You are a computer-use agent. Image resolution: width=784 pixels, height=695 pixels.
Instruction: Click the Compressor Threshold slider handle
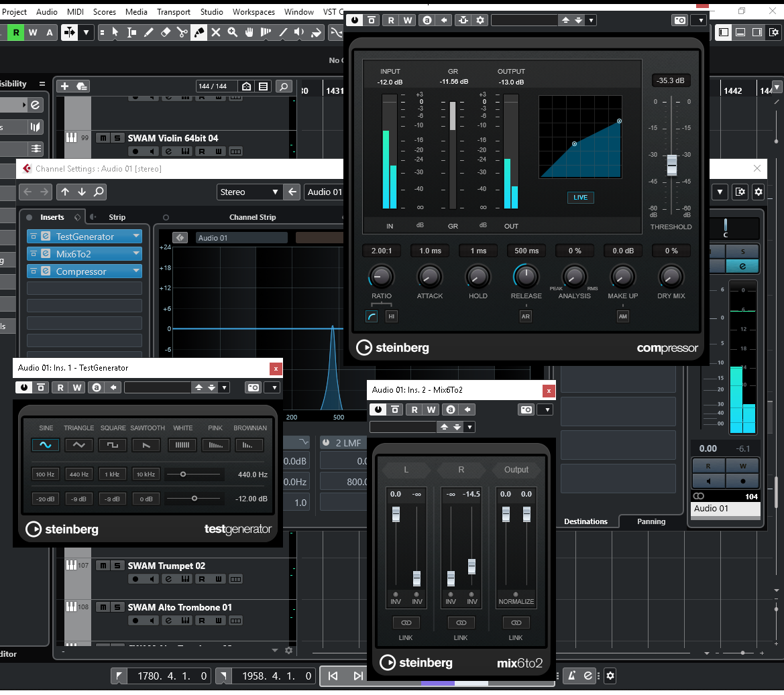671,165
